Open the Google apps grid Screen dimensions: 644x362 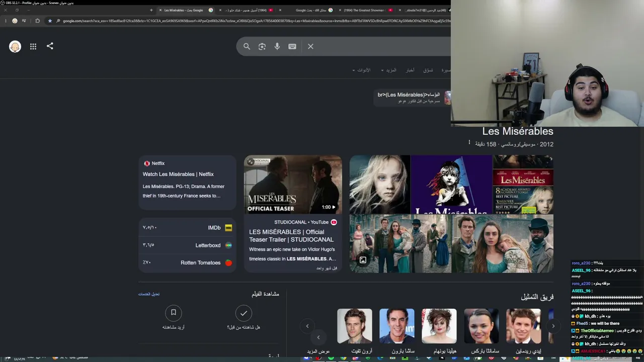coord(33,46)
